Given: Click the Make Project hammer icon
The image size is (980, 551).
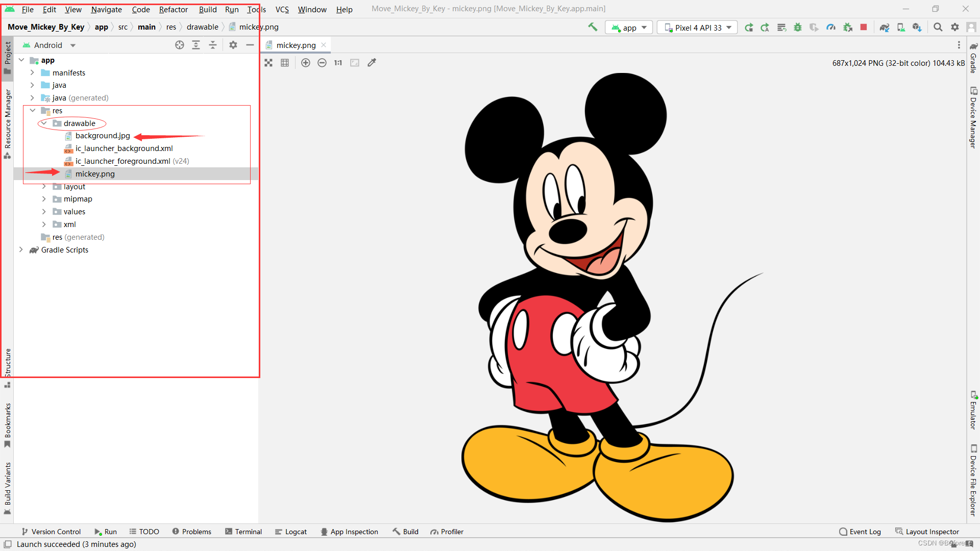Looking at the screenshot, I should pyautogui.click(x=593, y=27).
